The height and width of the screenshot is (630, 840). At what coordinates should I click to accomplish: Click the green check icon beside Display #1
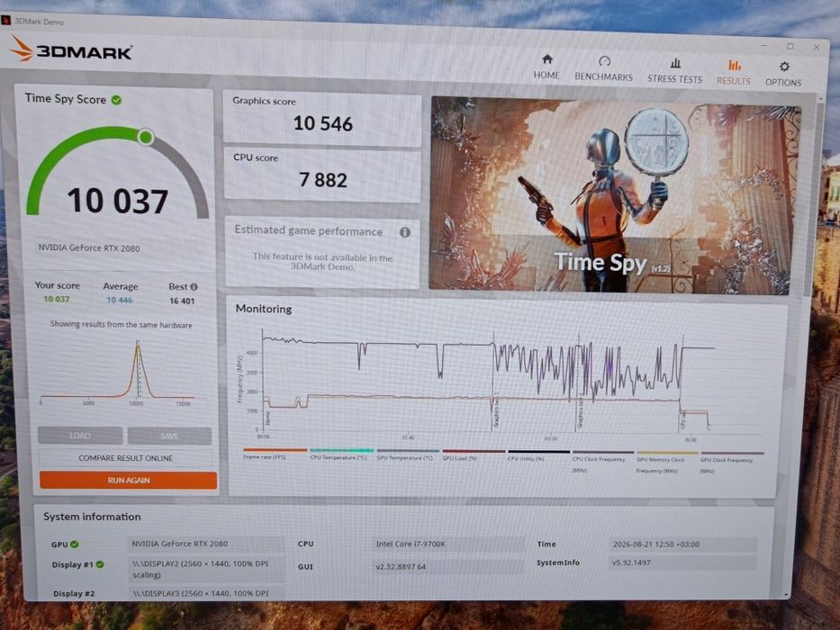click(x=100, y=564)
